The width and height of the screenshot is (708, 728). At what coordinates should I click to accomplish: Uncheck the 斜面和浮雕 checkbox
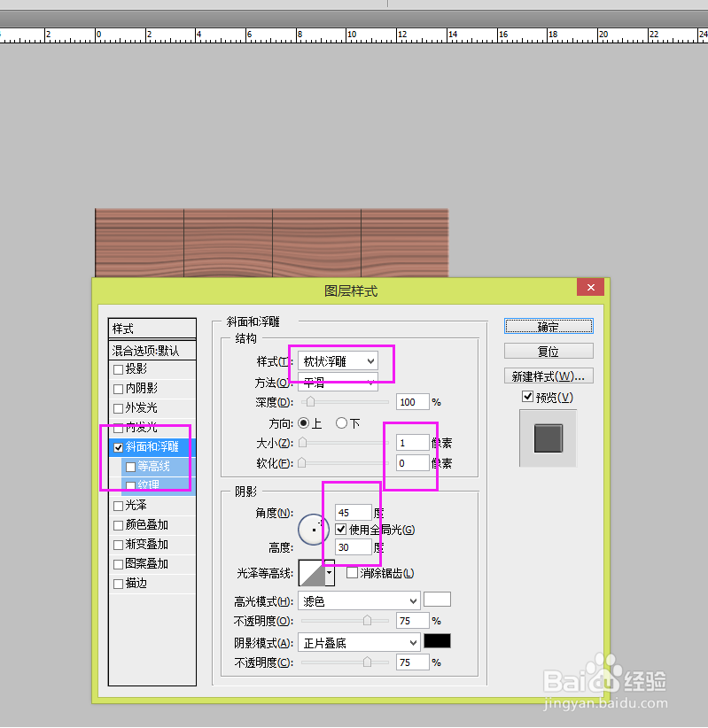pyautogui.click(x=119, y=447)
